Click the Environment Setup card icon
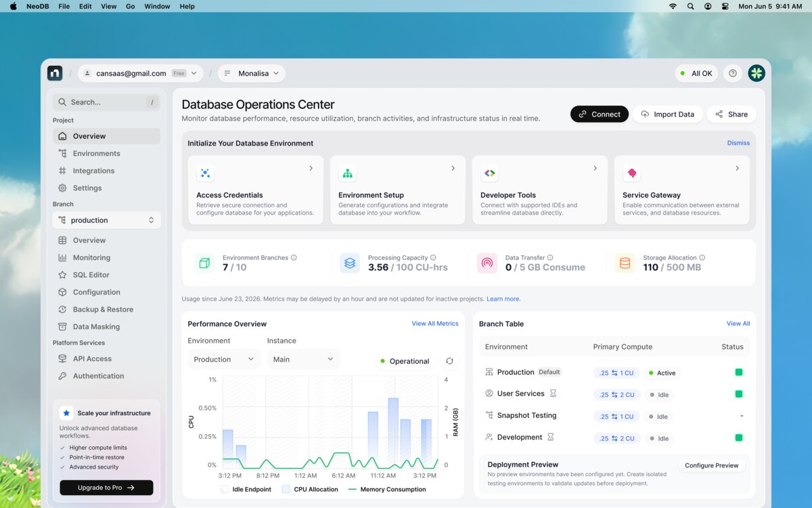The height and width of the screenshot is (508, 812). (348, 173)
